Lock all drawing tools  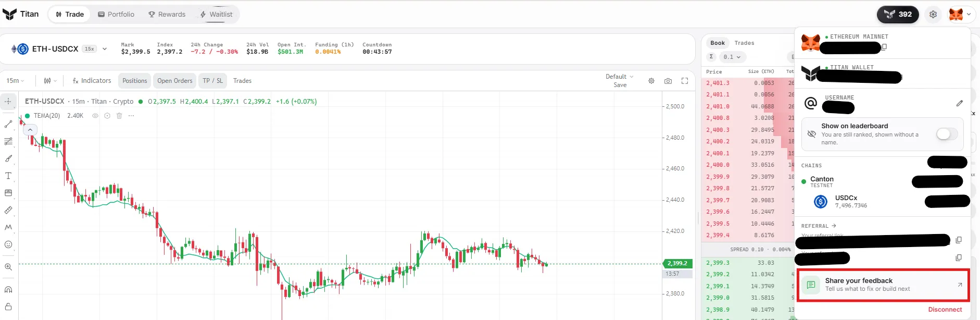(8, 307)
